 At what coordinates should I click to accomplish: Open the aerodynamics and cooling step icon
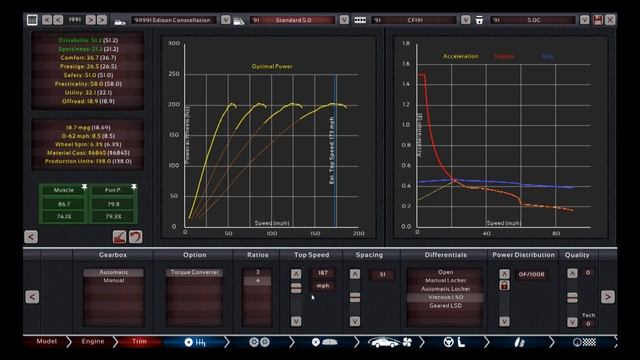click(x=390, y=342)
